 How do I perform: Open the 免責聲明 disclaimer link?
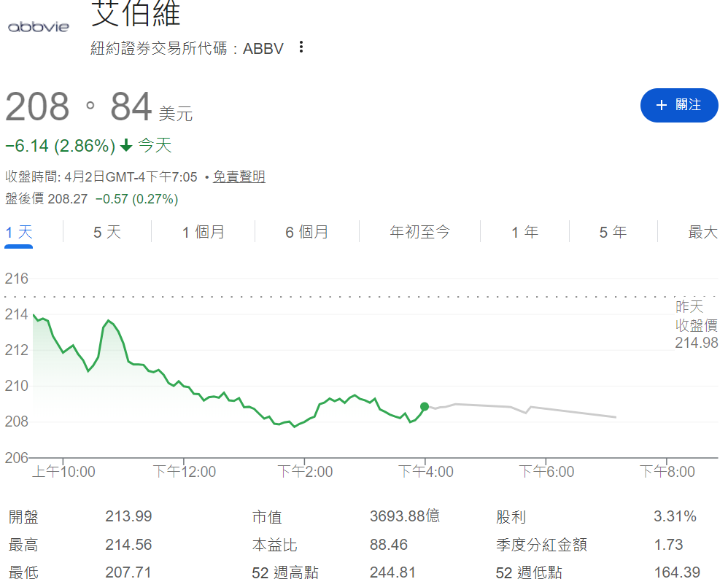[x=239, y=176]
